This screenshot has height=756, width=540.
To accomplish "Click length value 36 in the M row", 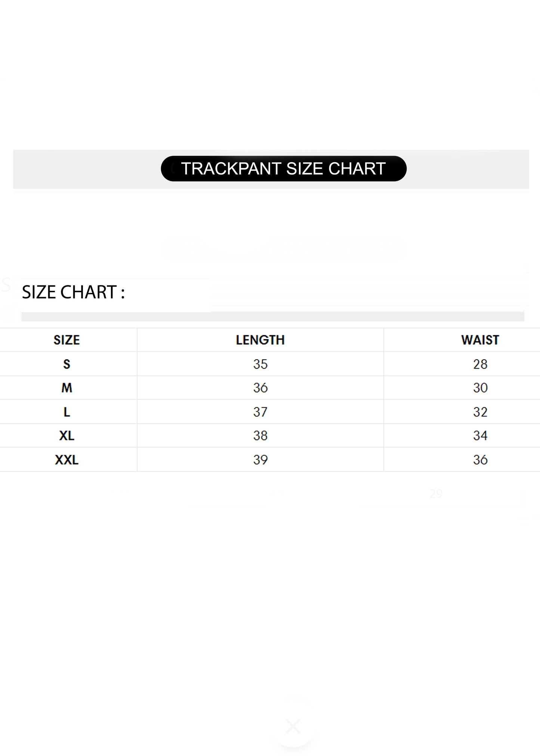I will (260, 388).
